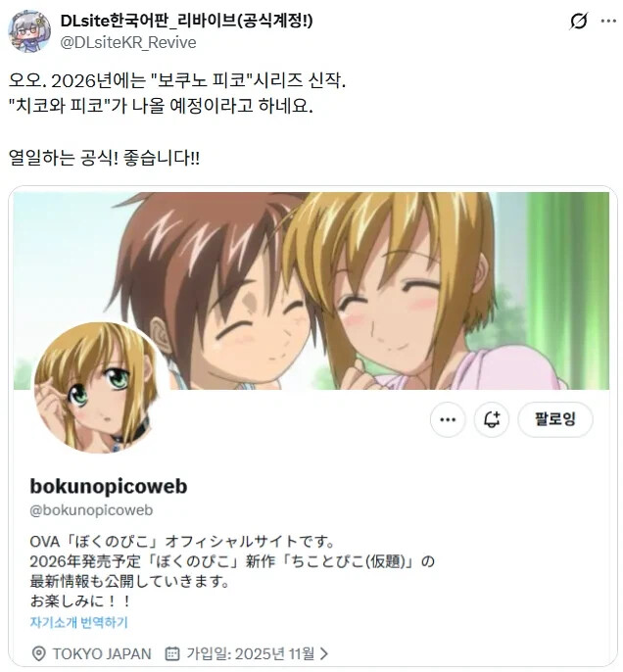Click the 자기소개 번역하기 translate link
The height and width of the screenshot is (672, 623).
(x=78, y=622)
